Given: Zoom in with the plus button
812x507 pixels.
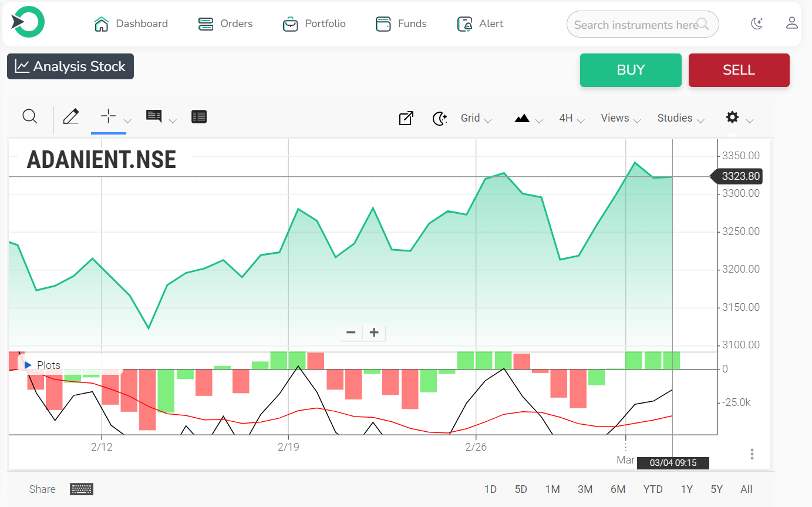Looking at the screenshot, I should [374, 333].
